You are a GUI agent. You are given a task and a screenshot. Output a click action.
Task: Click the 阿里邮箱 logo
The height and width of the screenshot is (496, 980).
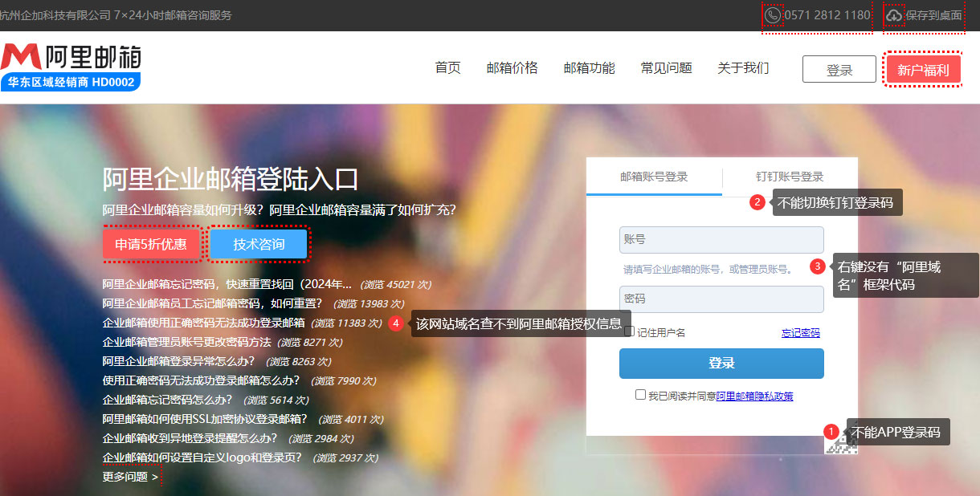coord(71,57)
